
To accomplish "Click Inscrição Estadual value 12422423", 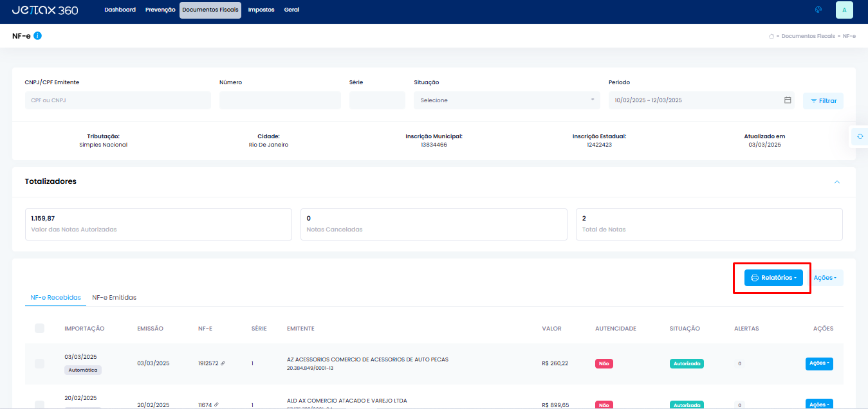I will pos(599,145).
